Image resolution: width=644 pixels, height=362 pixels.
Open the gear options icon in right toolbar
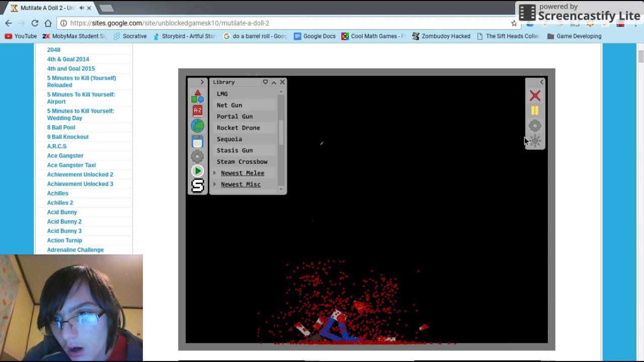[x=535, y=126]
